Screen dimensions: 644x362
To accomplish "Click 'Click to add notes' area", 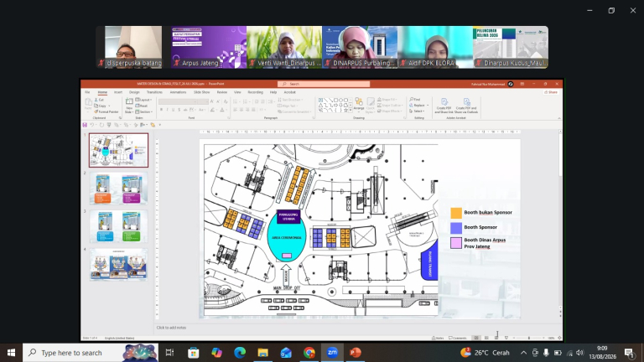I will (x=171, y=328).
